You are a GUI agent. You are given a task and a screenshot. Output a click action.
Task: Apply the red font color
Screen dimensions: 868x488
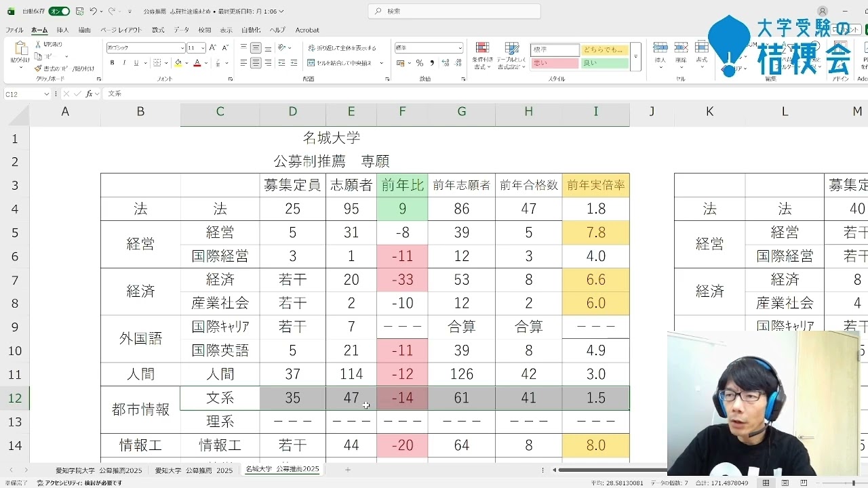coord(197,63)
